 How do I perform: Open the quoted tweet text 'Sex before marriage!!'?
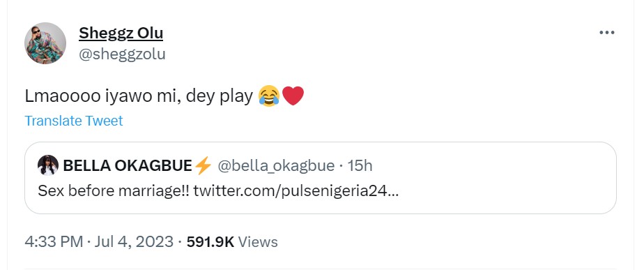(x=114, y=191)
